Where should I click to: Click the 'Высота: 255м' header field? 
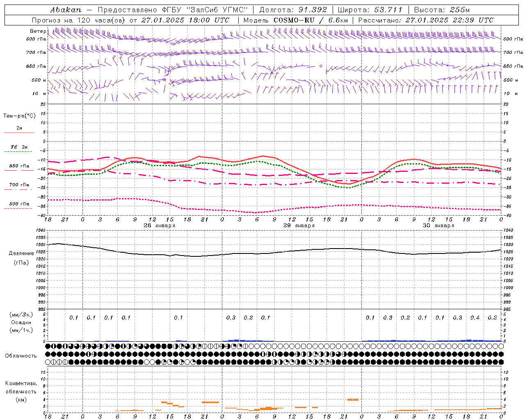coord(442,10)
